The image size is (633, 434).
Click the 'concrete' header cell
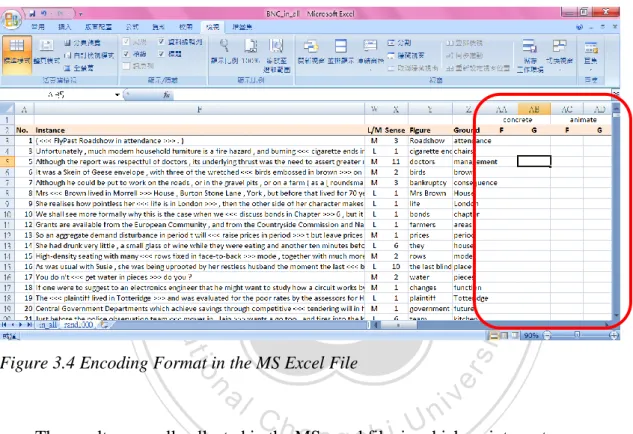(x=517, y=120)
